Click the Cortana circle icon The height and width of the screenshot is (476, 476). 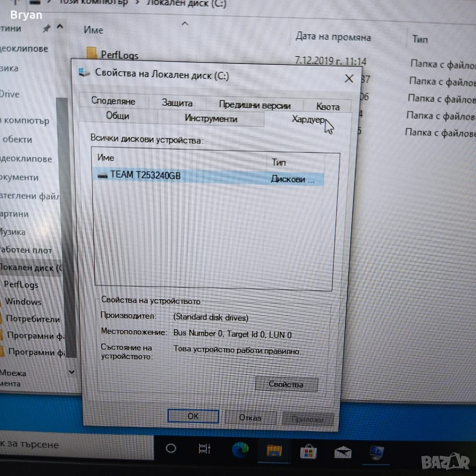pos(171,448)
